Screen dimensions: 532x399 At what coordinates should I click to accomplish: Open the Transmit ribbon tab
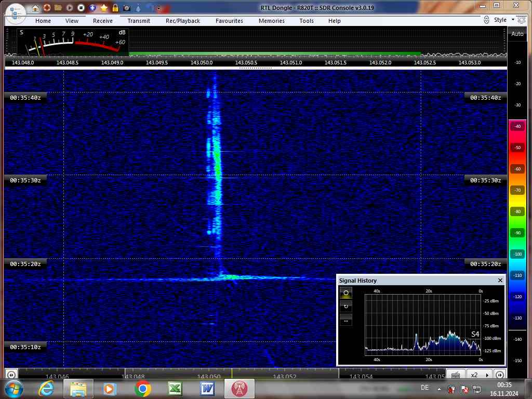point(139,21)
